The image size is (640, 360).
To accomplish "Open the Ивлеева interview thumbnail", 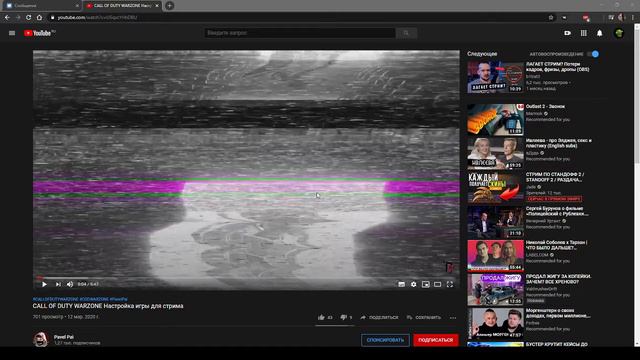I will (496, 153).
